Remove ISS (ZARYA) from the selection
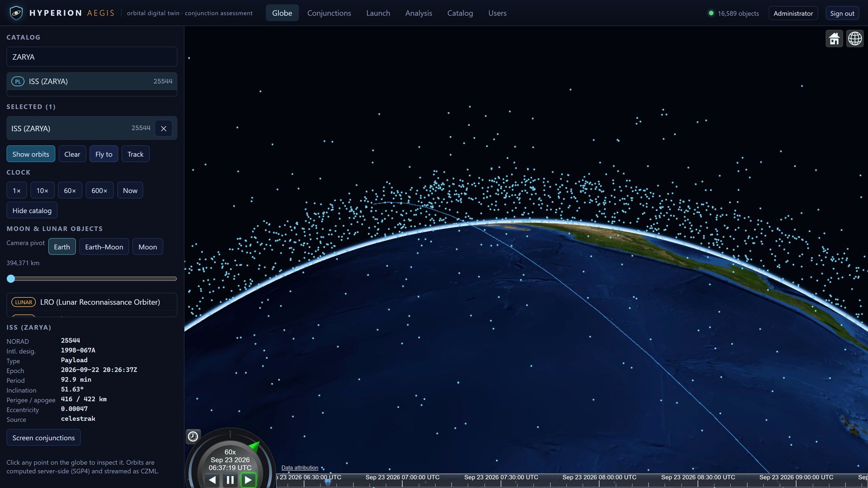 (163, 129)
